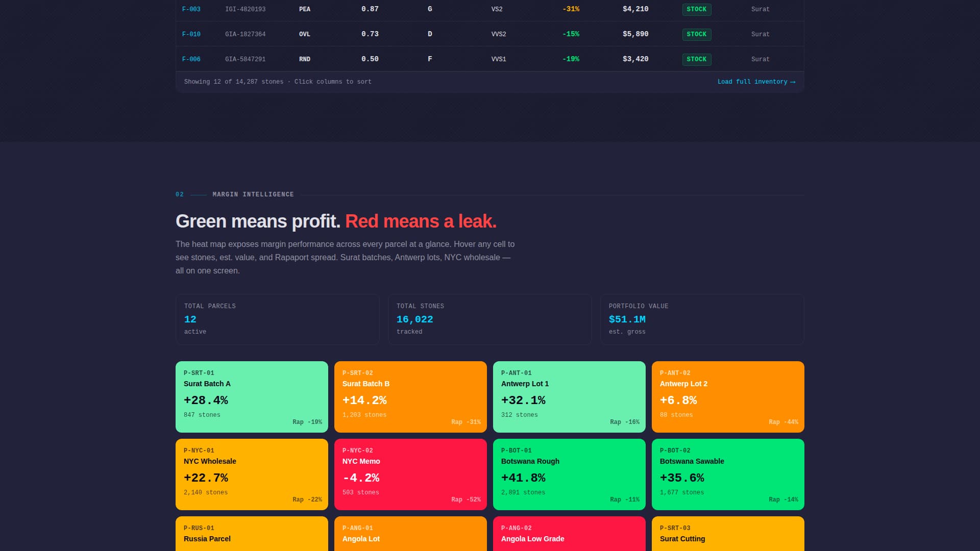Select the Antwerp Lot 2 heat map cell
Image resolution: width=980 pixels, height=551 pixels.
[728, 397]
